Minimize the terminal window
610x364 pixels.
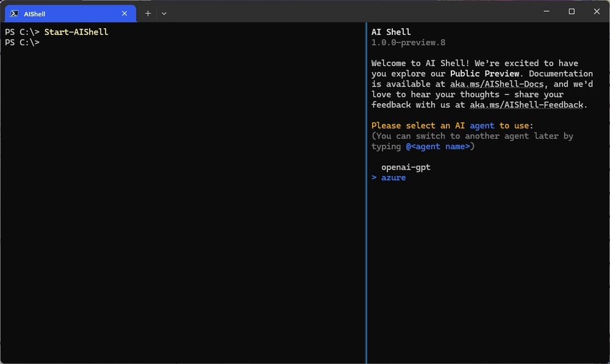point(547,11)
